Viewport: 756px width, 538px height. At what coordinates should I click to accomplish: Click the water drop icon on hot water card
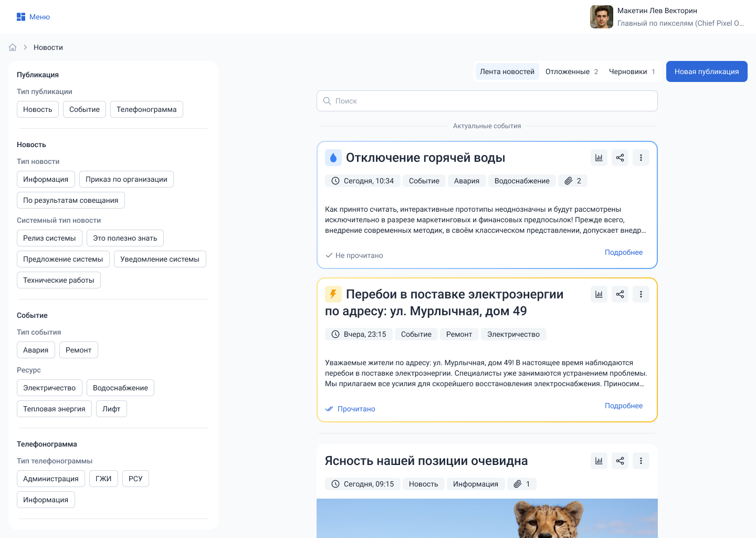click(x=333, y=158)
